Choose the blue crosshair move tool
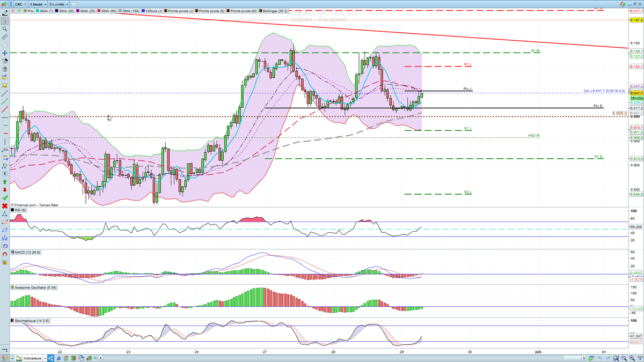The width and height of the screenshot is (644, 362). point(5,53)
